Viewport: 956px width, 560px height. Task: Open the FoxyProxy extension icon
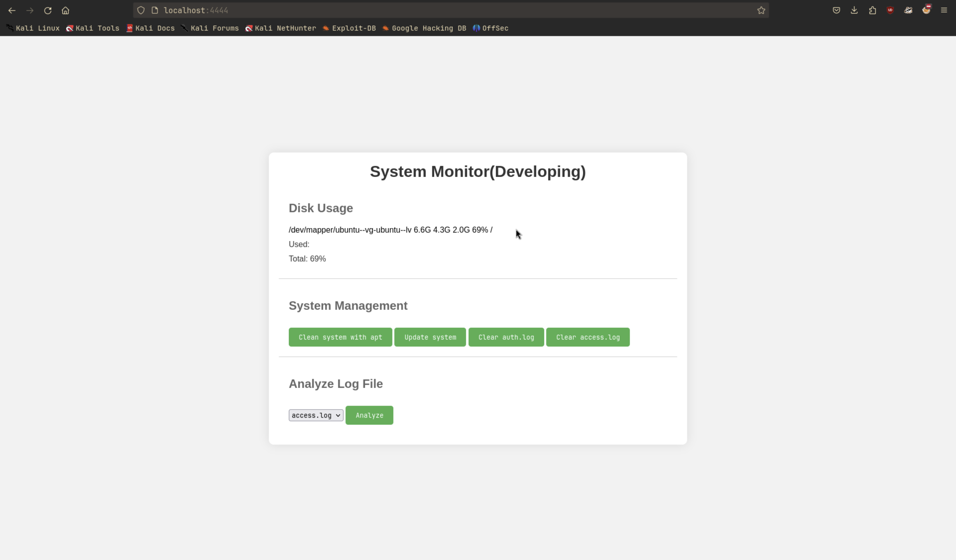pos(926,11)
